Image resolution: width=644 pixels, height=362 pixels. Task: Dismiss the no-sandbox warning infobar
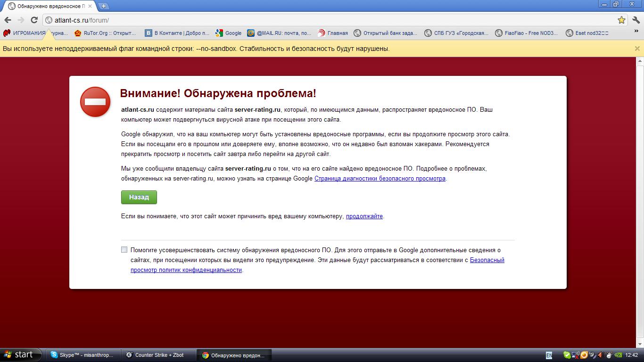(637, 49)
